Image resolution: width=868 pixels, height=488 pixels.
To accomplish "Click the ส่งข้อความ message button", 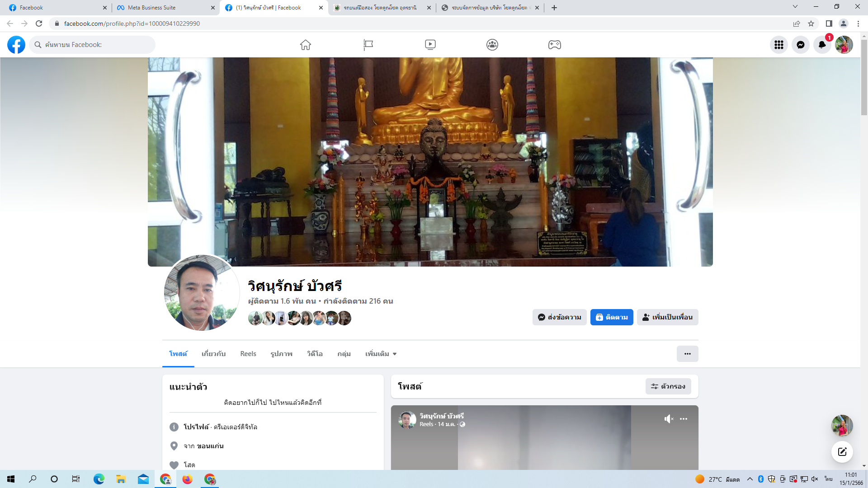I will (559, 317).
